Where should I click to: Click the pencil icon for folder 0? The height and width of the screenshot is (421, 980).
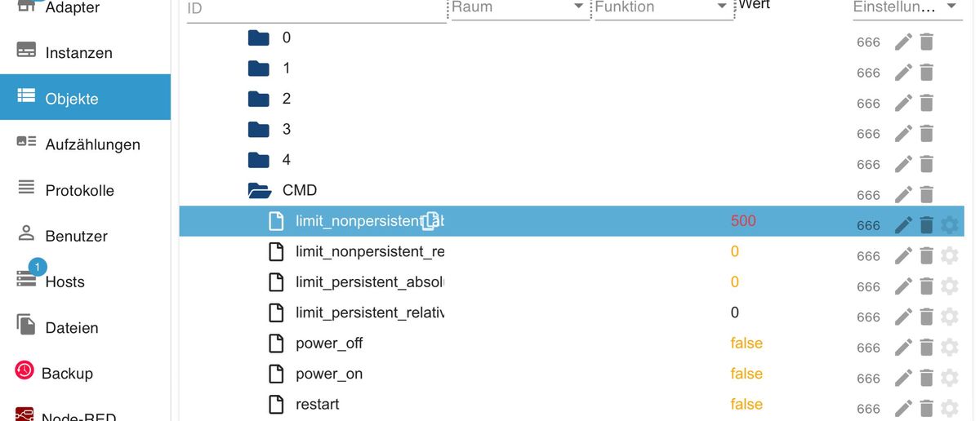click(x=902, y=42)
